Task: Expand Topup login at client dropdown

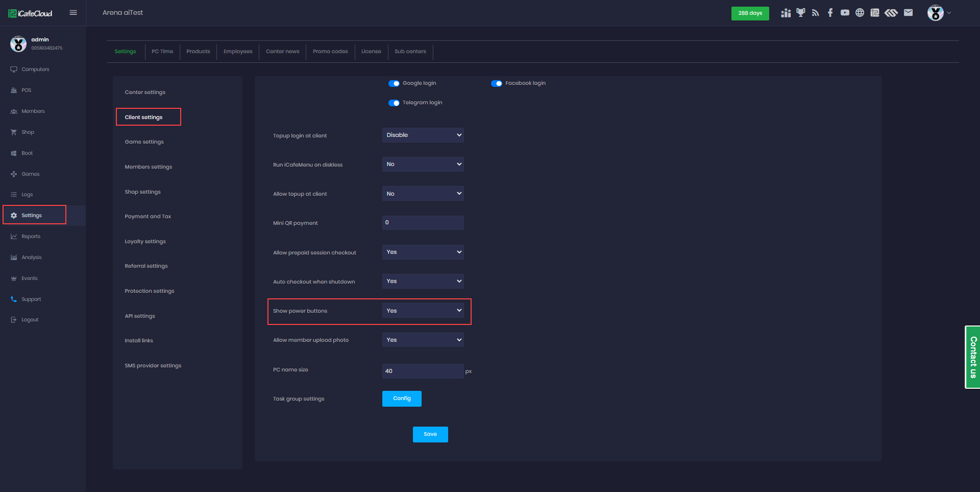Action: [423, 135]
